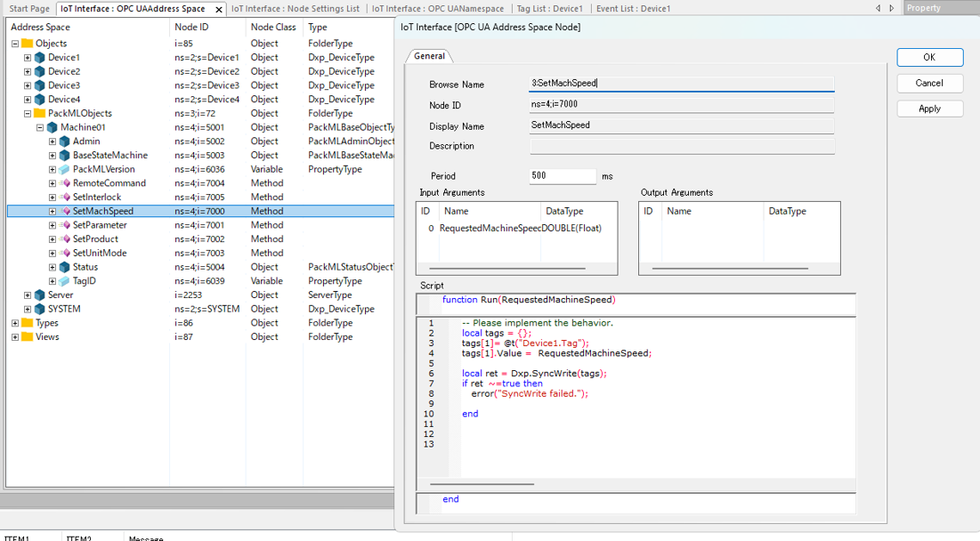The width and height of the screenshot is (980, 541).
Task: Close the OPC UAAddress Space tab
Action: [219, 9]
